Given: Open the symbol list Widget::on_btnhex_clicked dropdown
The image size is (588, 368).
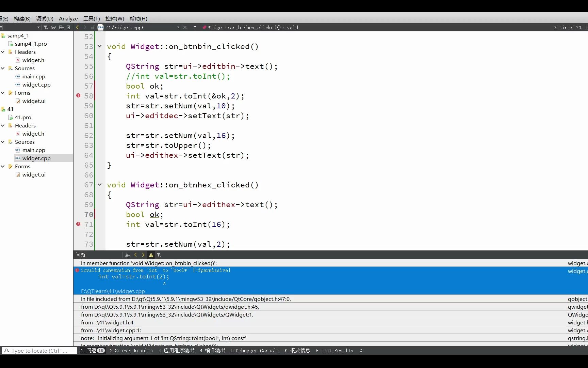Looking at the screenshot, I should (555, 27).
